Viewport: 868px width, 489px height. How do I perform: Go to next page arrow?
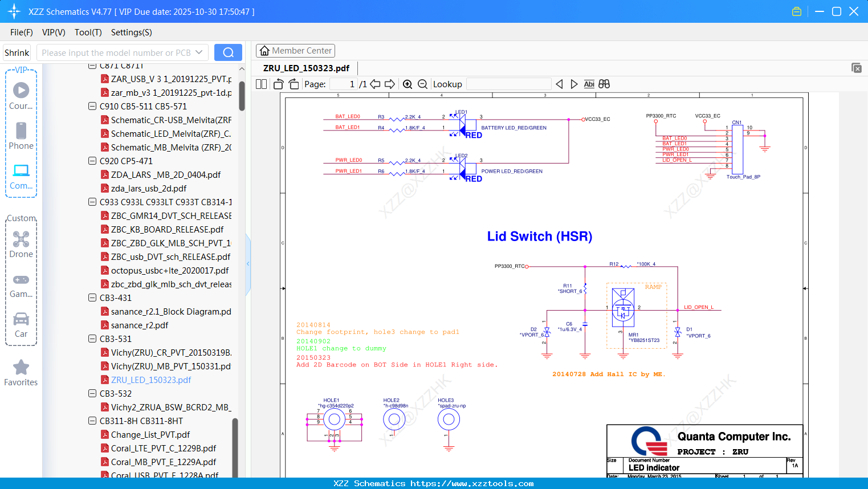coord(390,84)
